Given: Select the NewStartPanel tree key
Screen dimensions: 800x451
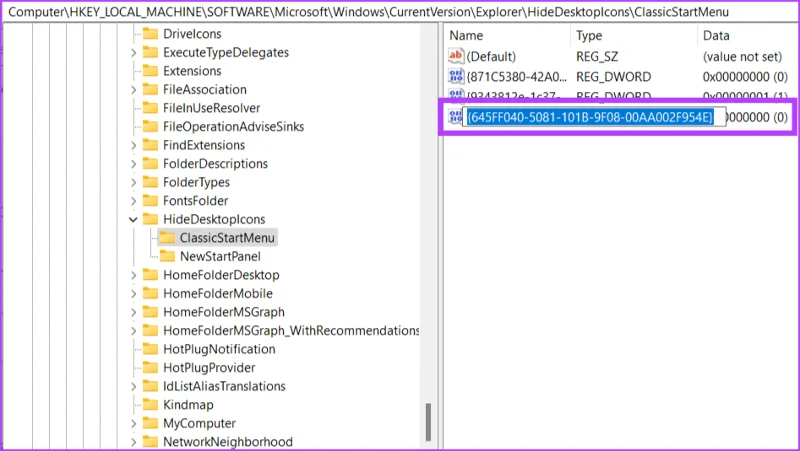Looking at the screenshot, I should [x=220, y=256].
